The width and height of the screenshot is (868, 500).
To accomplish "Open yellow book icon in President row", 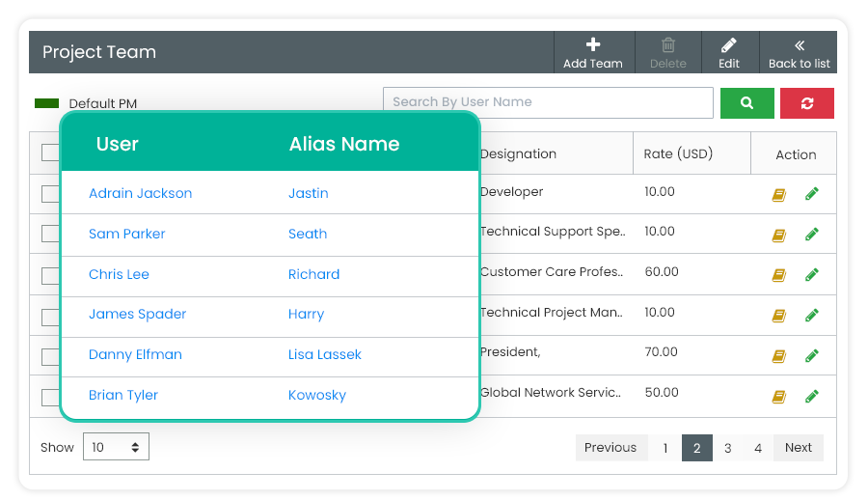I will [x=779, y=356].
